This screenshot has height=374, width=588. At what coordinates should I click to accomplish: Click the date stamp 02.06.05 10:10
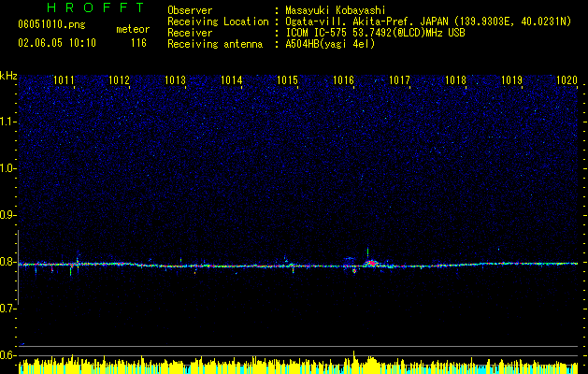pyautogui.click(x=57, y=43)
